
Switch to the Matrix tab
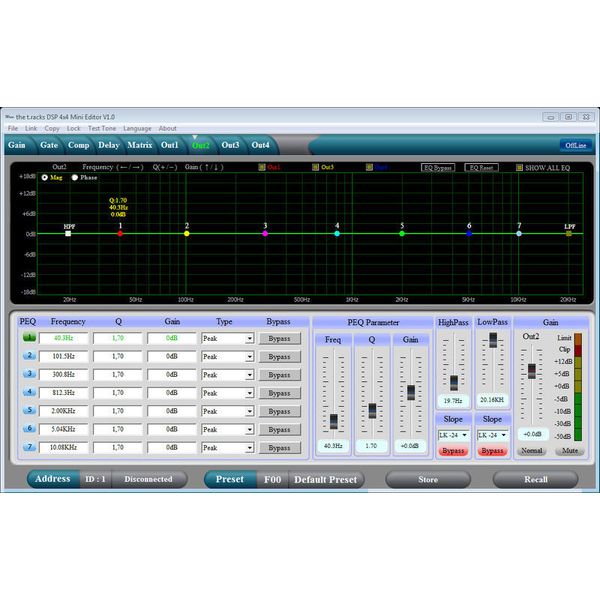click(140, 145)
